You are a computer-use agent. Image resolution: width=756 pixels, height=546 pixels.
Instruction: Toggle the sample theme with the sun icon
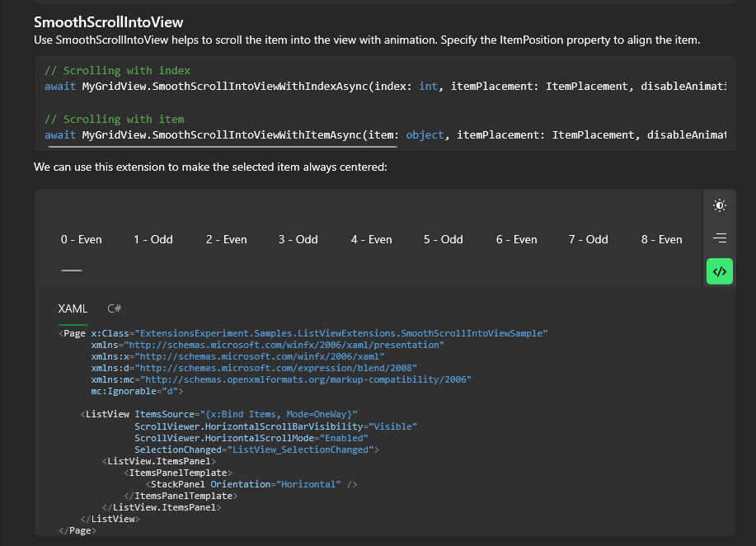coord(719,205)
